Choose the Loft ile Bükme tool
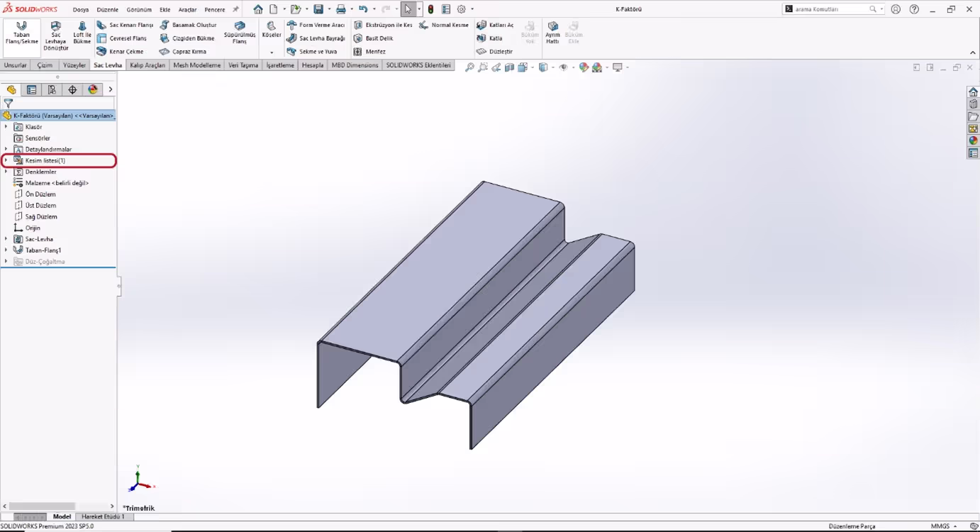980x532 pixels. [82, 33]
